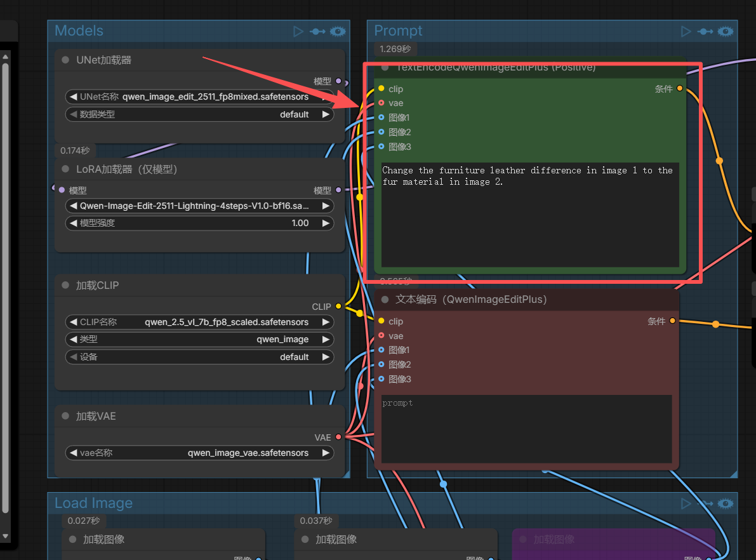Select next value for 数据类型
756x560 pixels.
(x=326, y=114)
